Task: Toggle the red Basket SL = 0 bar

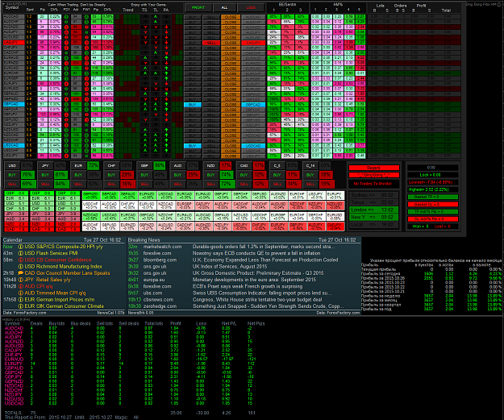Action: [x=433, y=205]
